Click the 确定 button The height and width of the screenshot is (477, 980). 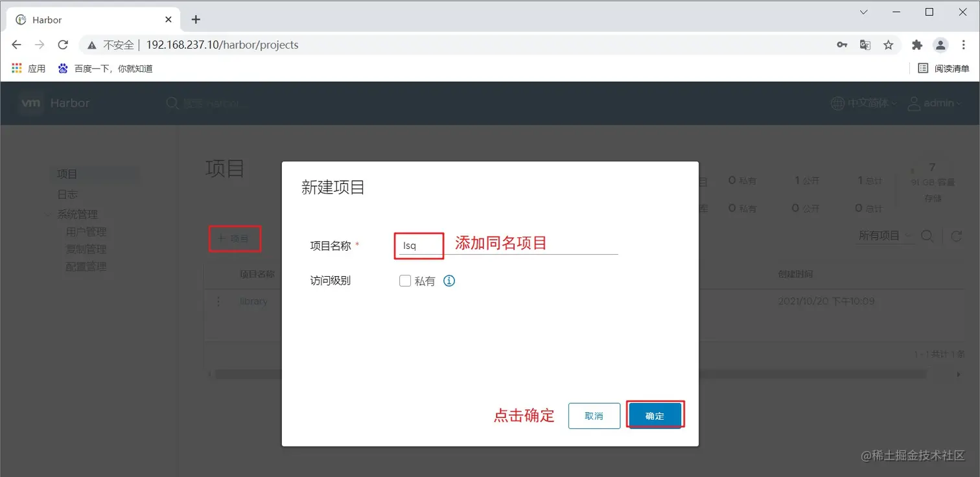655,416
